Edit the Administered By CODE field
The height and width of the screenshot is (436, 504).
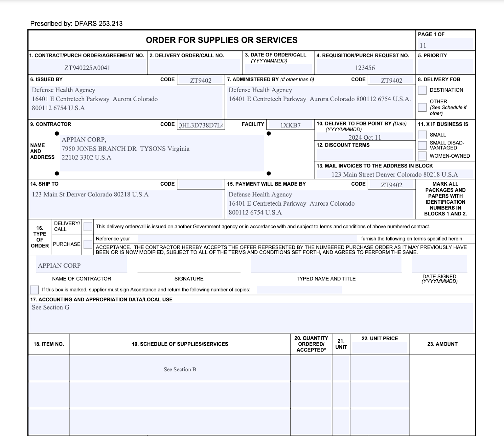pyautogui.click(x=392, y=80)
